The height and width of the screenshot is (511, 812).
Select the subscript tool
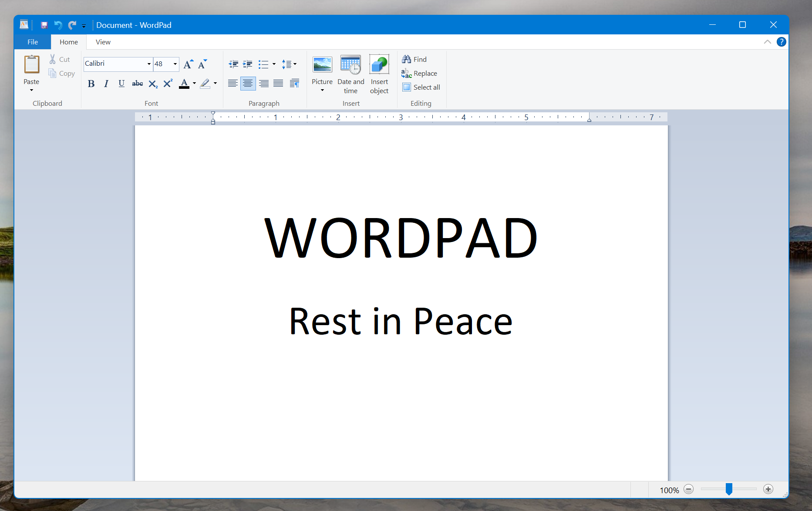click(x=152, y=83)
